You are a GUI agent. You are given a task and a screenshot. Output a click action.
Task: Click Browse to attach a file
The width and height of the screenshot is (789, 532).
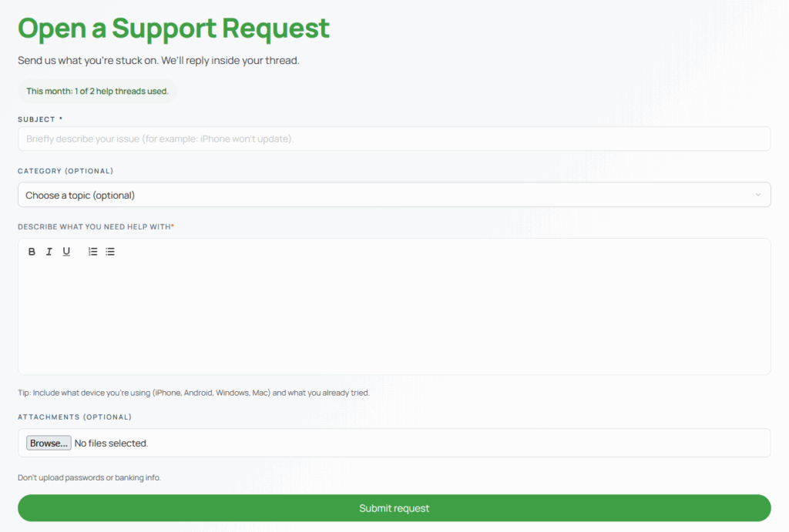pos(49,443)
